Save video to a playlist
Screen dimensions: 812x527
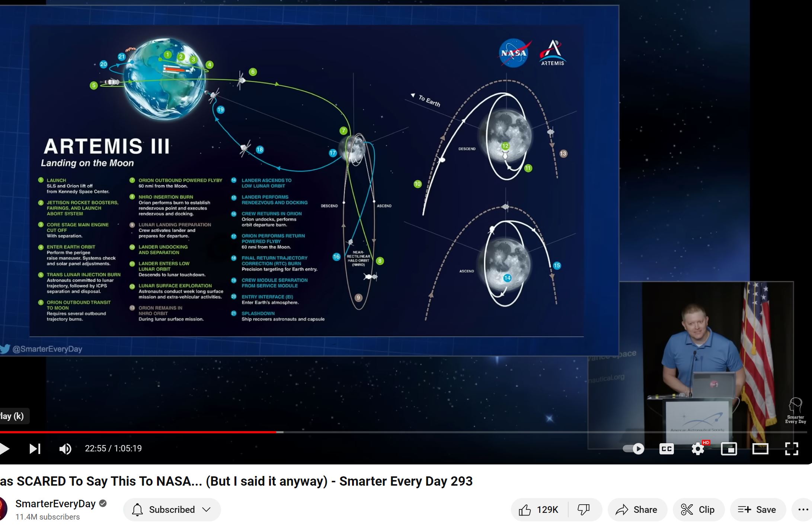point(758,509)
